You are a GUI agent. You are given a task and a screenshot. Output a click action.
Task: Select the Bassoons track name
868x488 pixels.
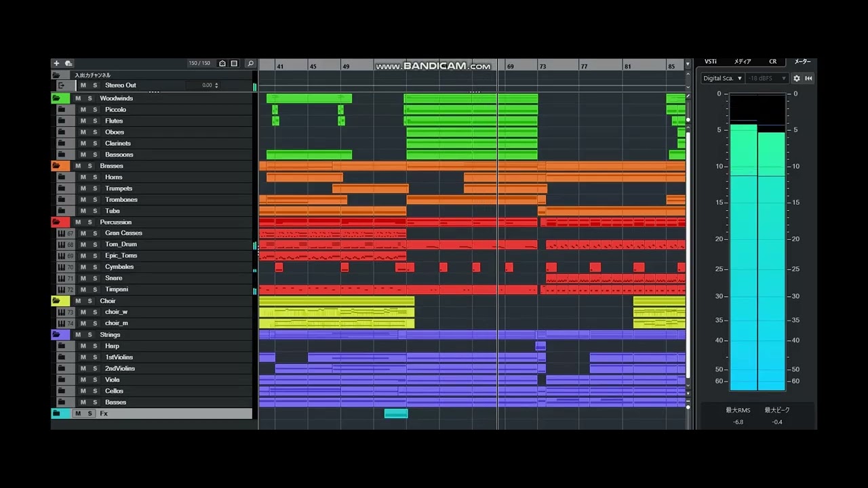pyautogui.click(x=119, y=155)
